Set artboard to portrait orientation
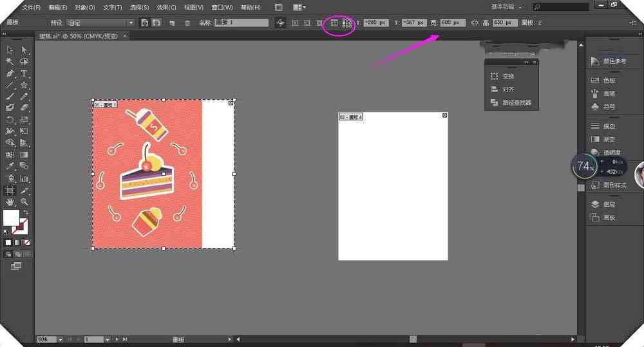Screen dimensions: 644x347 point(144,23)
